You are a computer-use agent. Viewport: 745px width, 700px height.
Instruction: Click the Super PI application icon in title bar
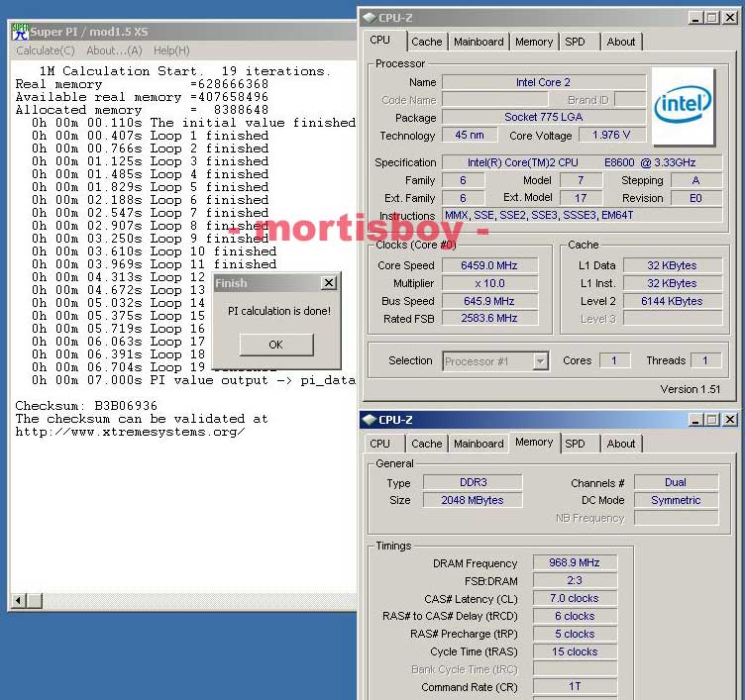pyautogui.click(x=20, y=32)
